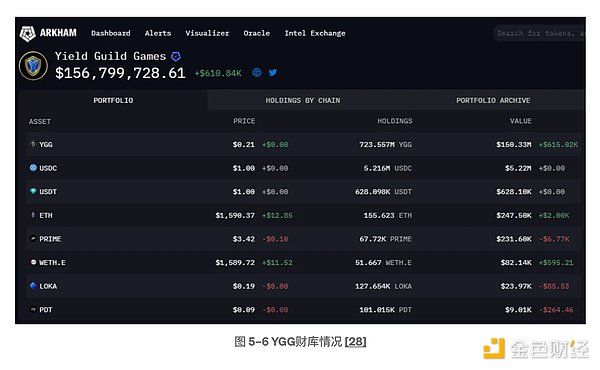Click the PDT token icon

[33, 309]
